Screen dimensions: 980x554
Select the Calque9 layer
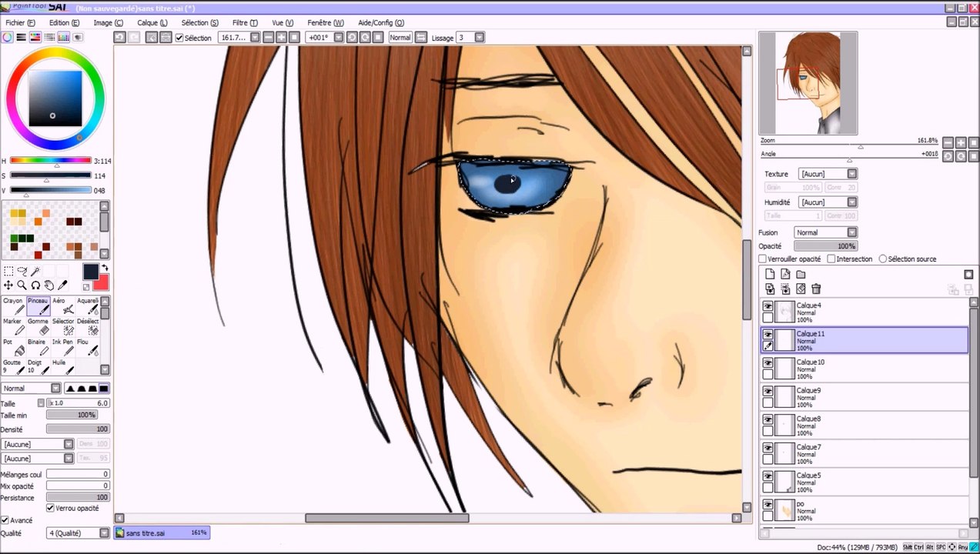coord(864,397)
